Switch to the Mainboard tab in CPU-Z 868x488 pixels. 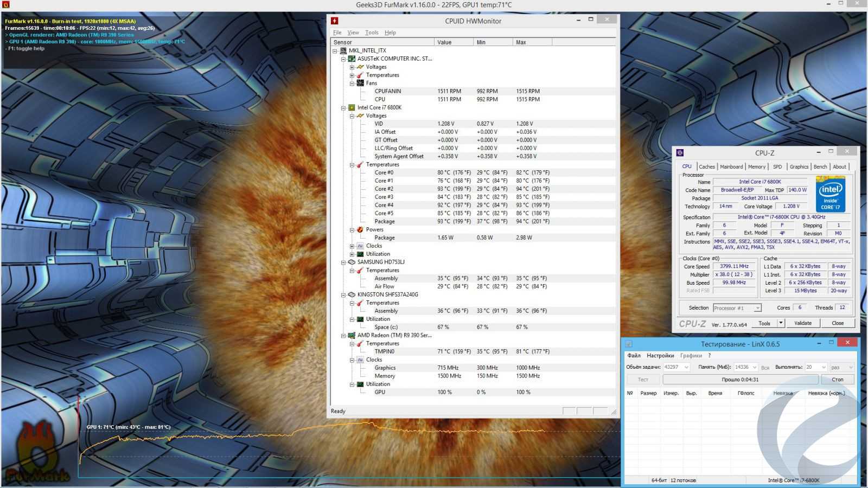(x=731, y=167)
